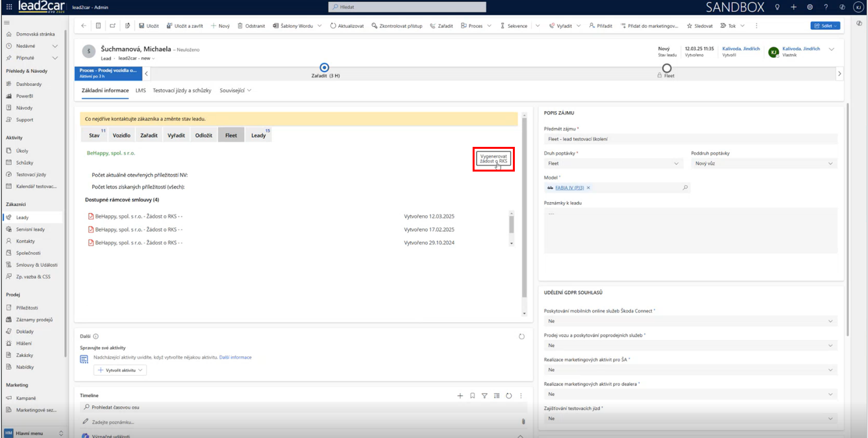The width and height of the screenshot is (868, 438).
Task: Click Vygenerovat žádost o RKS button
Action: [493, 159]
